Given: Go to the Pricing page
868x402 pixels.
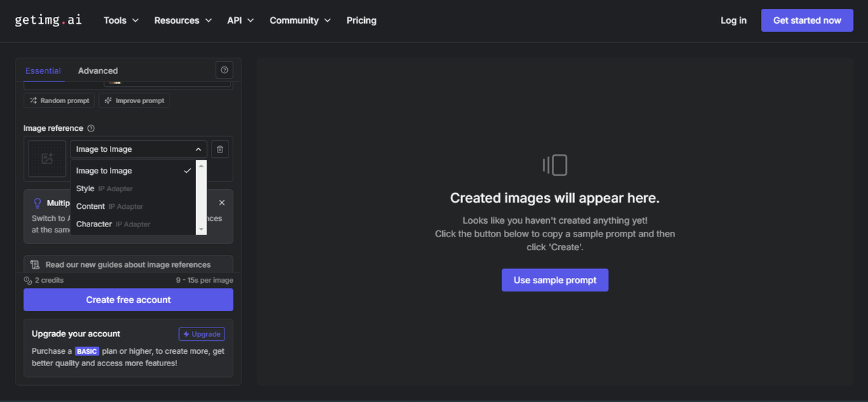Looking at the screenshot, I should pyautogui.click(x=361, y=20).
